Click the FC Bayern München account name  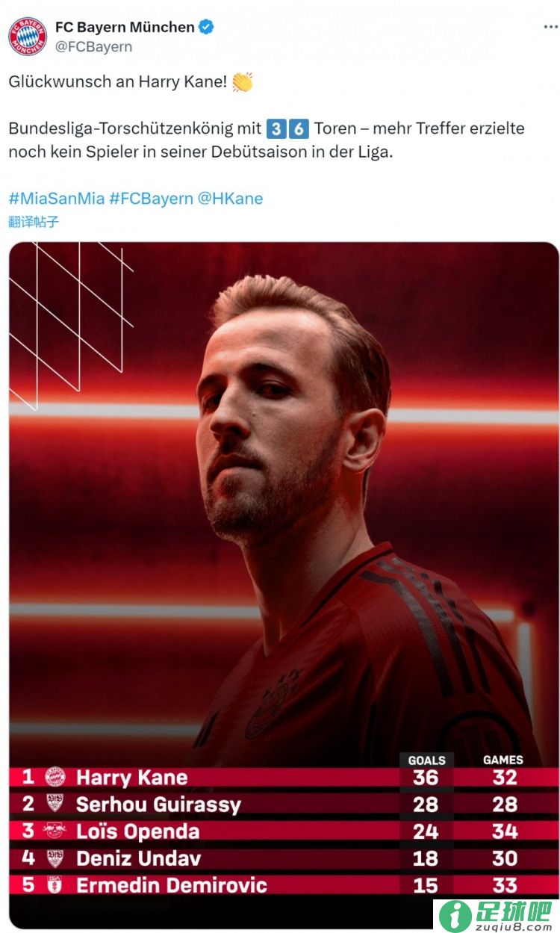[125, 27]
